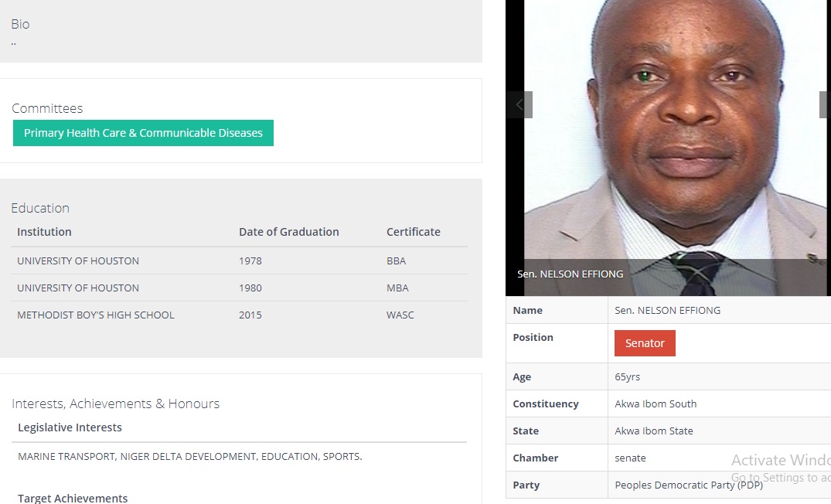Click METHODIST BOY'S HIGH SCHOOL row
The height and width of the screenshot is (504, 831).
pos(96,315)
